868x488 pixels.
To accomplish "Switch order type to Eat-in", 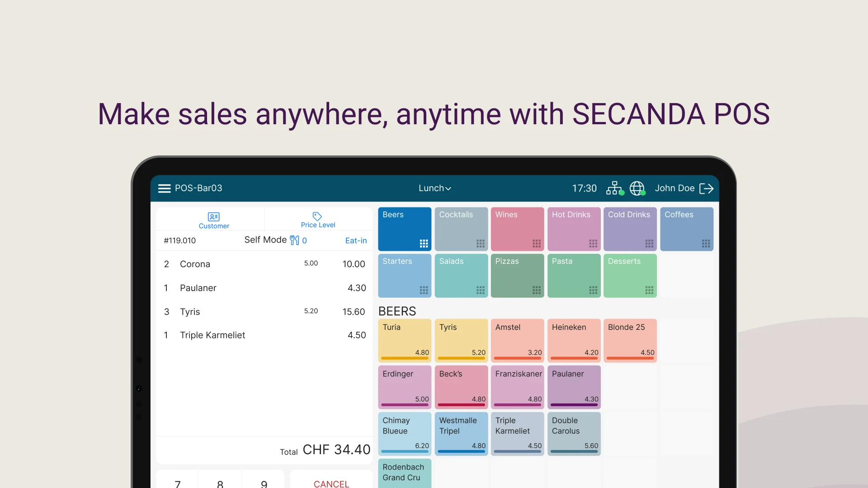I will tap(355, 240).
